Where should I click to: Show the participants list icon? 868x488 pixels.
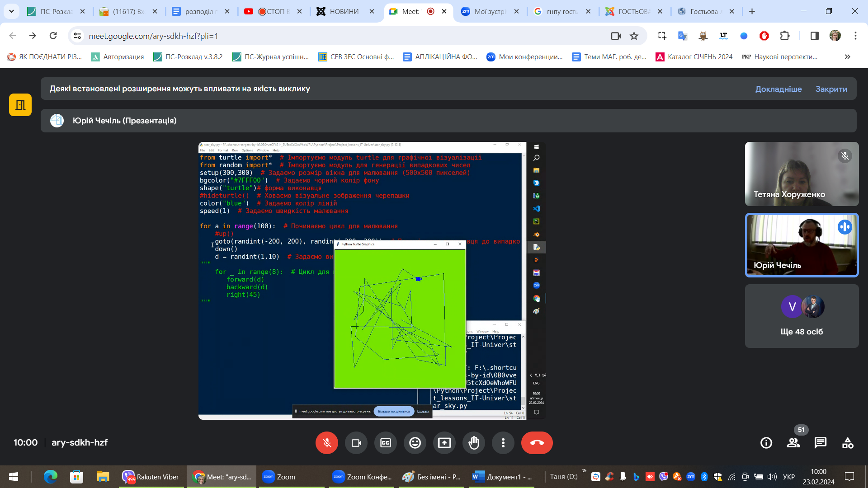coord(793,443)
